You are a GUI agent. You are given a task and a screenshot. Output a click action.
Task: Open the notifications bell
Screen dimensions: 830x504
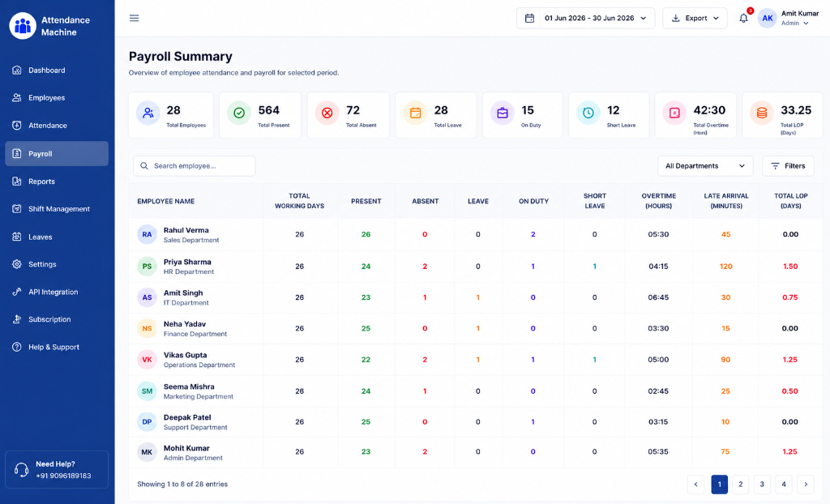coord(744,18)
